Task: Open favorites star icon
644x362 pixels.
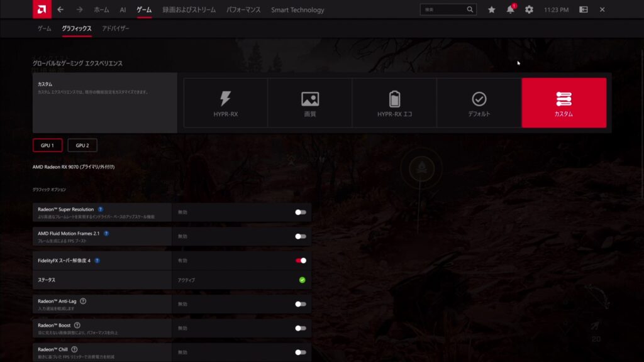Action: [x=491, y=9]
